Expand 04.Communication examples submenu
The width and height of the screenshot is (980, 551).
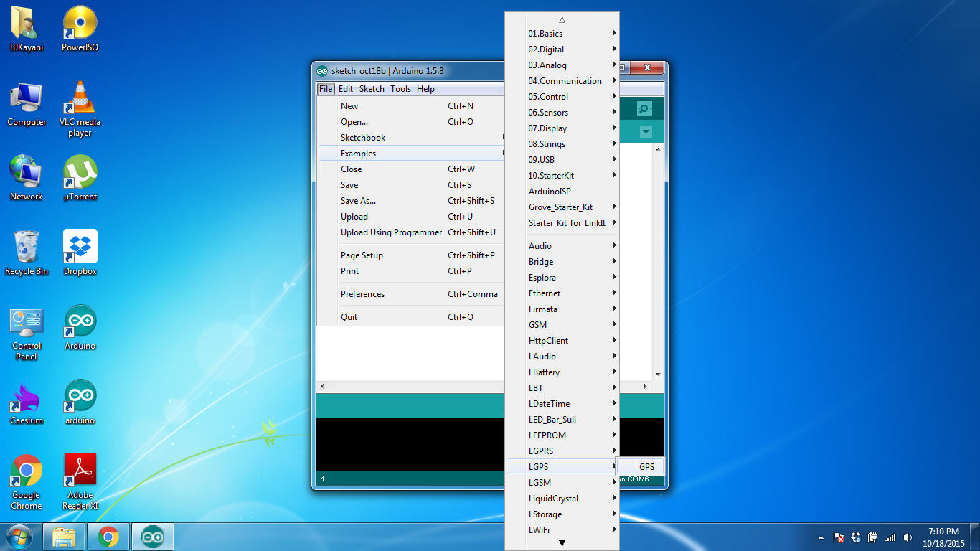click(x=562, y=81)
